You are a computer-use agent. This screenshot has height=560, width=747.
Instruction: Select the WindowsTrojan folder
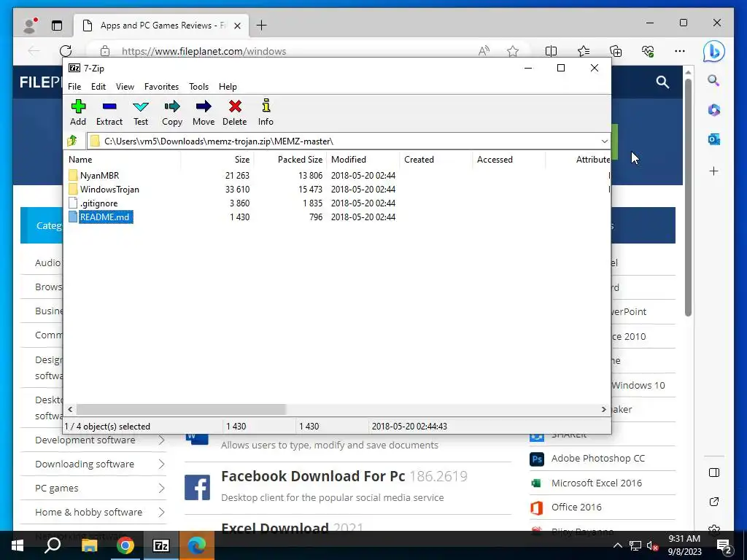109,189
